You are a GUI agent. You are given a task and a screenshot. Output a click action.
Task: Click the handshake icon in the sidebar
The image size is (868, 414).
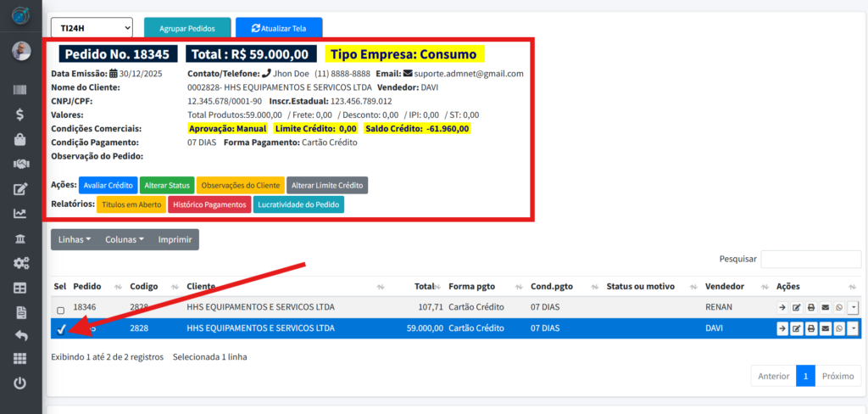pos(20,164)
